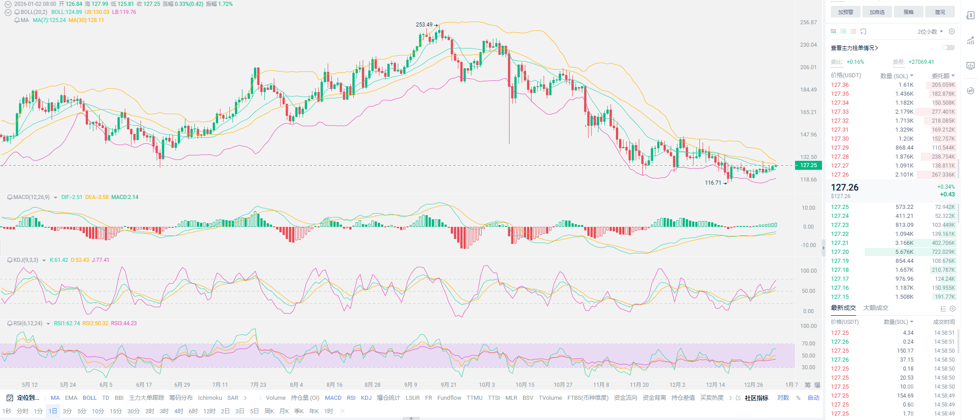The width and height of the screenshot is (980, 420).
Task: Click the order book hexagon settings icon
Action: [951, 31]
